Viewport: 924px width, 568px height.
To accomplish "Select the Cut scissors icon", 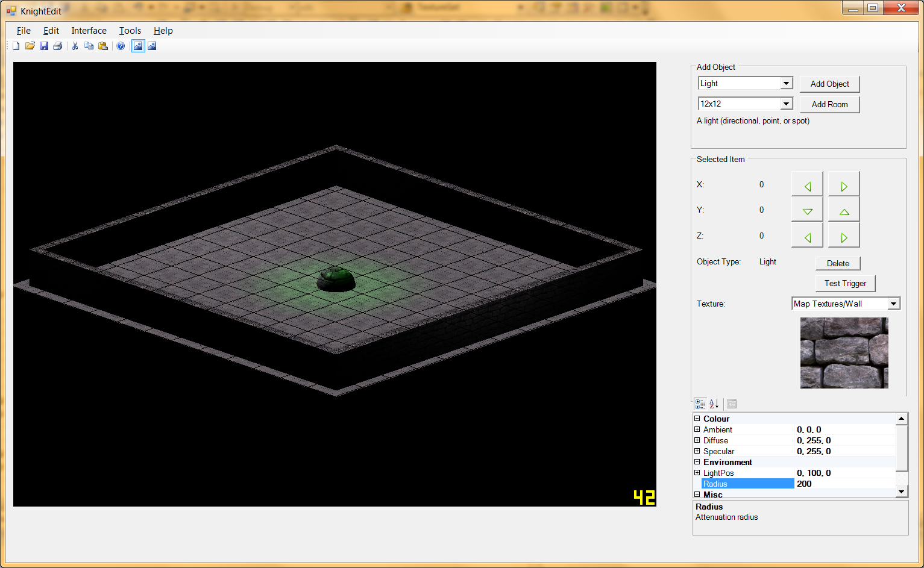I will click(x=75, y=46).
